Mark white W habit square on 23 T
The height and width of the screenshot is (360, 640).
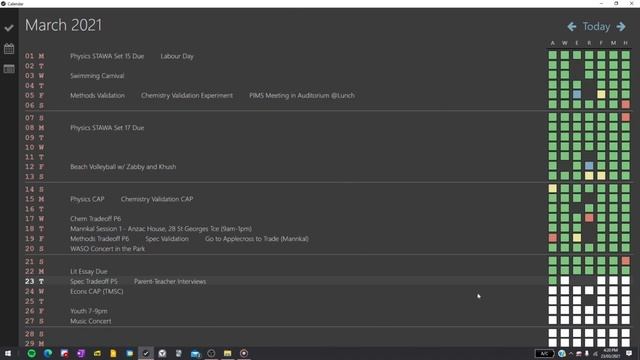565,280
